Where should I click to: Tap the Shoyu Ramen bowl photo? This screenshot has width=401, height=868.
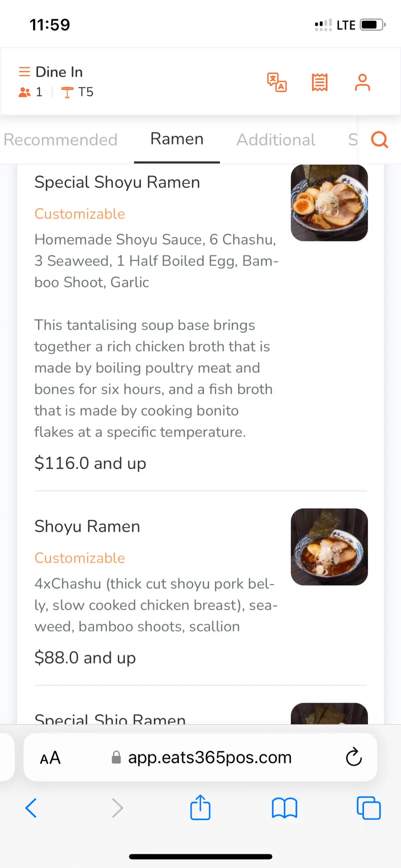[329, 547]
